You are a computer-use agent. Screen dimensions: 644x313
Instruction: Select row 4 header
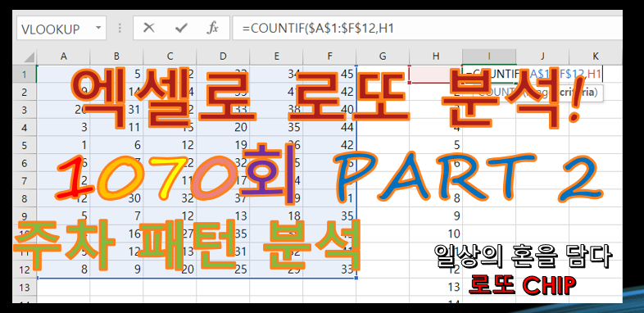(25, 127)
